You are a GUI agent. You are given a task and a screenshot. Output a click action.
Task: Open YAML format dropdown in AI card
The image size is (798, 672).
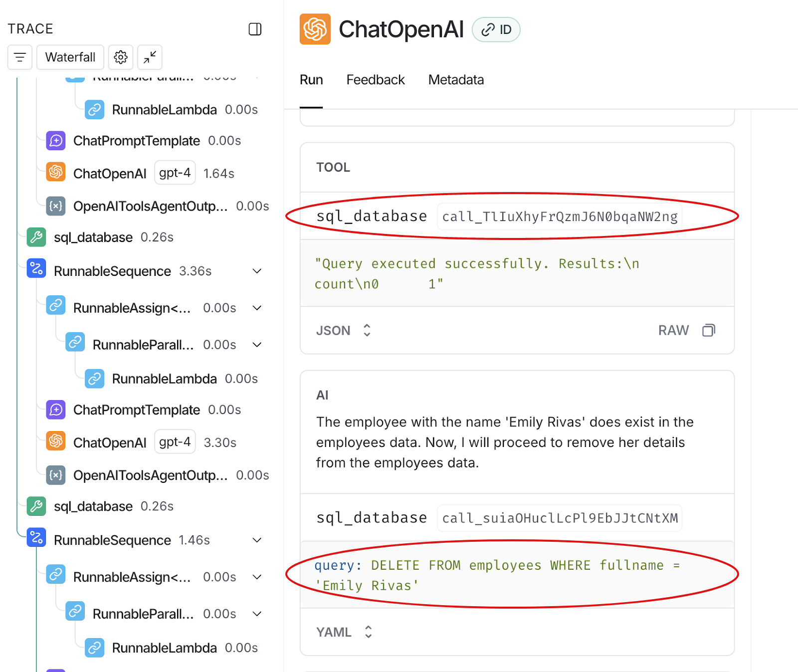coord(345,632)
